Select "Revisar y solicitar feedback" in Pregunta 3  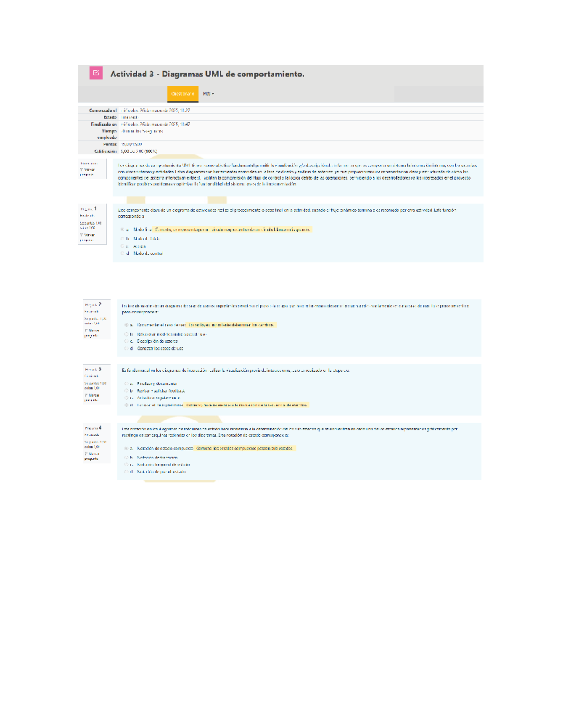(126, 390)
